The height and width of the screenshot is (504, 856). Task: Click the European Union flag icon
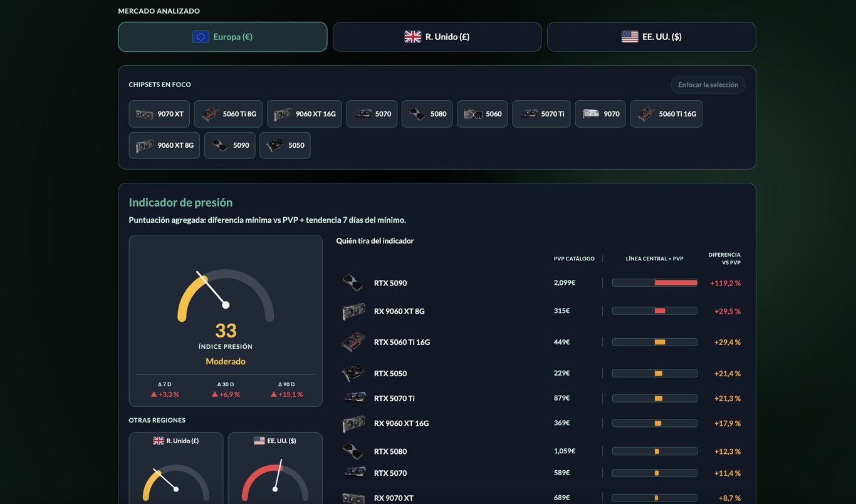201,37
